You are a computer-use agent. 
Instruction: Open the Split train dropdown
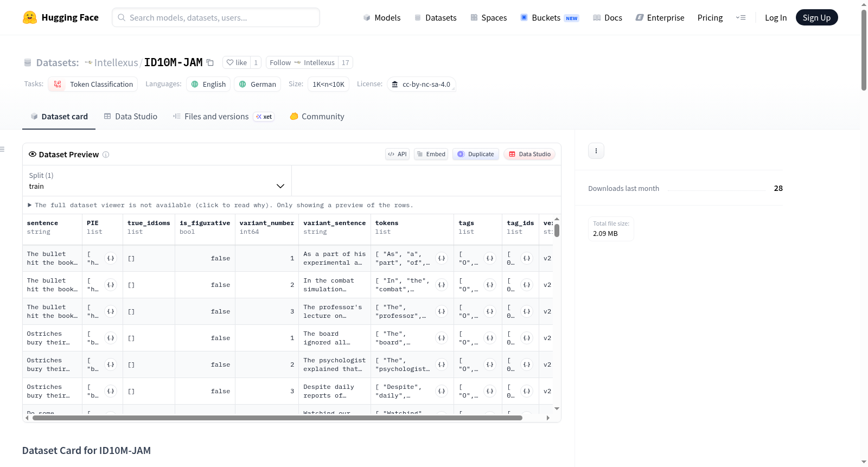pyautogui.click(x=157, y=181)
